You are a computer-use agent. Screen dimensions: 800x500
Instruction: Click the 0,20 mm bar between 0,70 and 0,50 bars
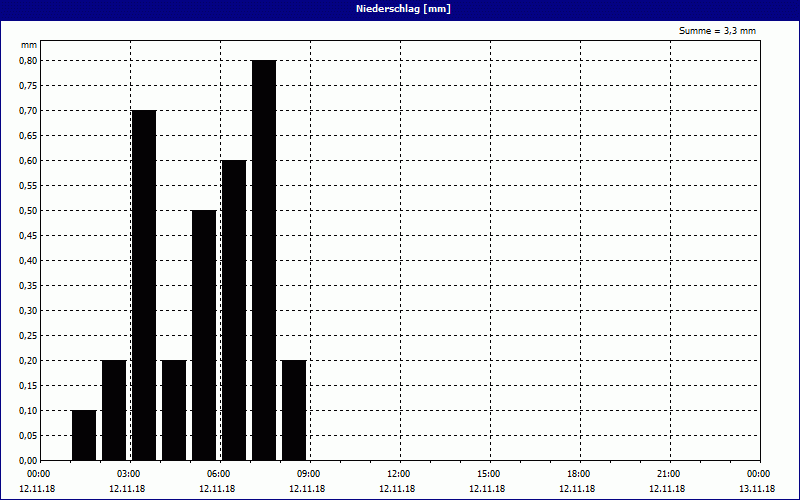174,410
